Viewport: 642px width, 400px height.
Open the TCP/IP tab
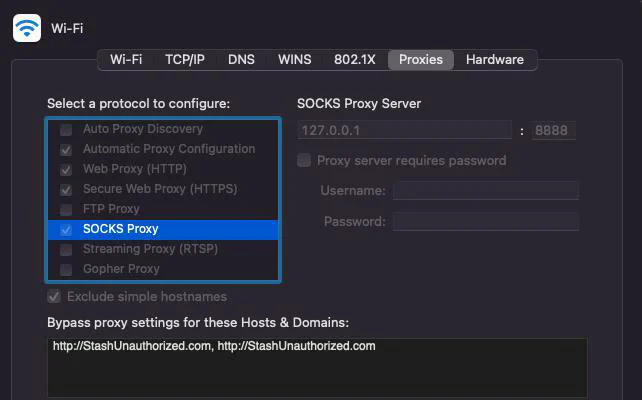coord(184,59)
